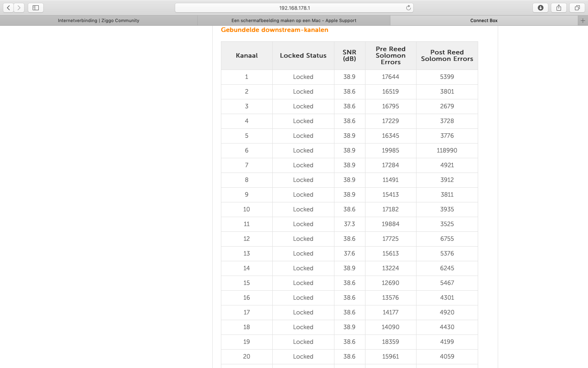Click the 118990 error value for channel 6
Viewport: 588px width, 368px height.
click(447, 150)
